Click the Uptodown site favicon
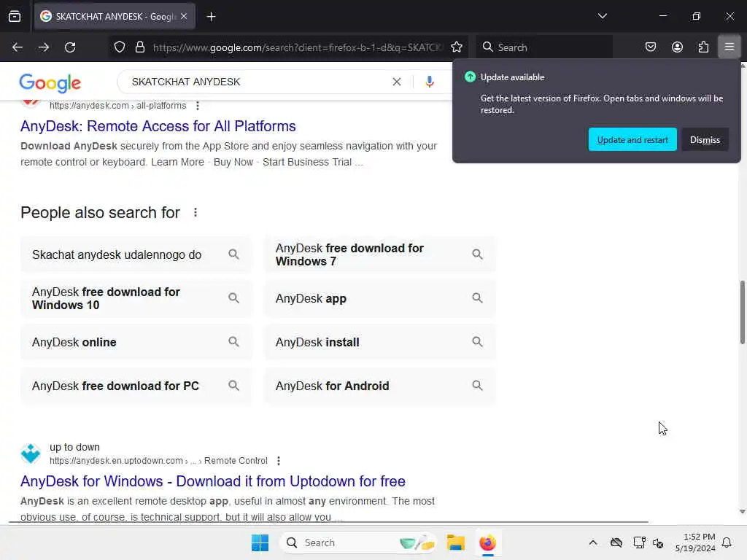The image size is (747, 560). tap(31, 454)
